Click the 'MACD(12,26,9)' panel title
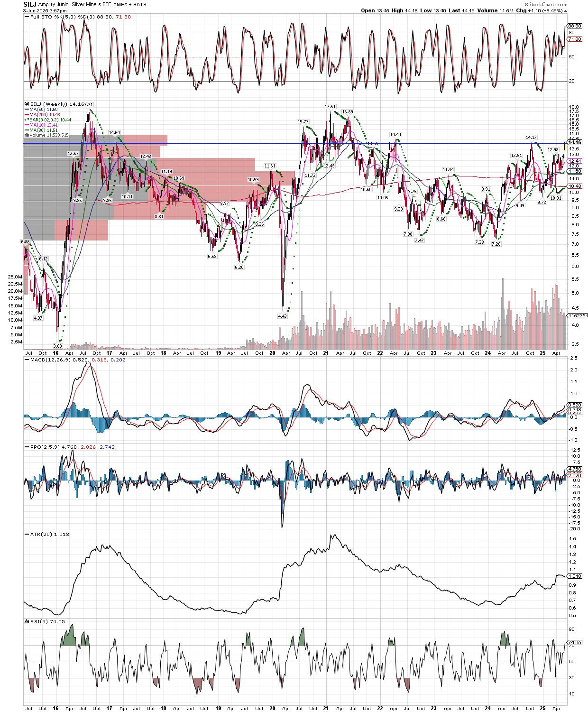This screenshot has width=588, height=712. [50, 360]
